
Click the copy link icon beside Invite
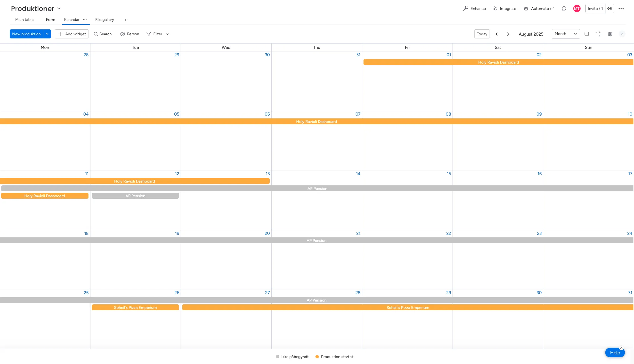click(610, 8)
